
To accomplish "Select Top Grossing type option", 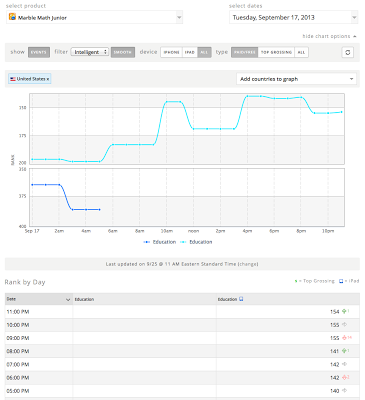I will pyautogui.click(x=276, y=52).
